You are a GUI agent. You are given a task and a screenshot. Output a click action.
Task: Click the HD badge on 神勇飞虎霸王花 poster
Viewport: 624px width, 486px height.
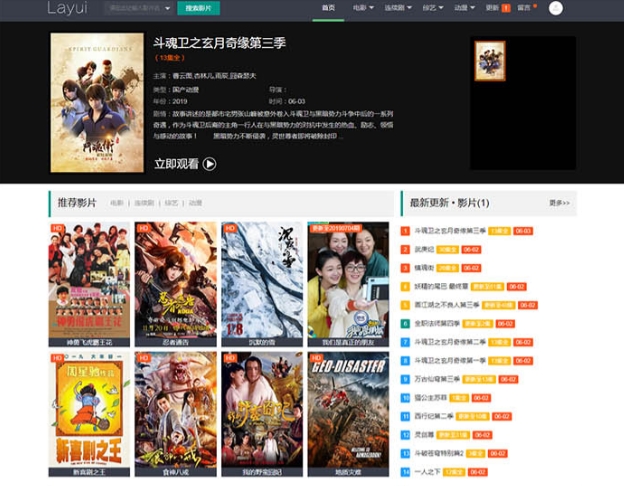pos(57,228)
